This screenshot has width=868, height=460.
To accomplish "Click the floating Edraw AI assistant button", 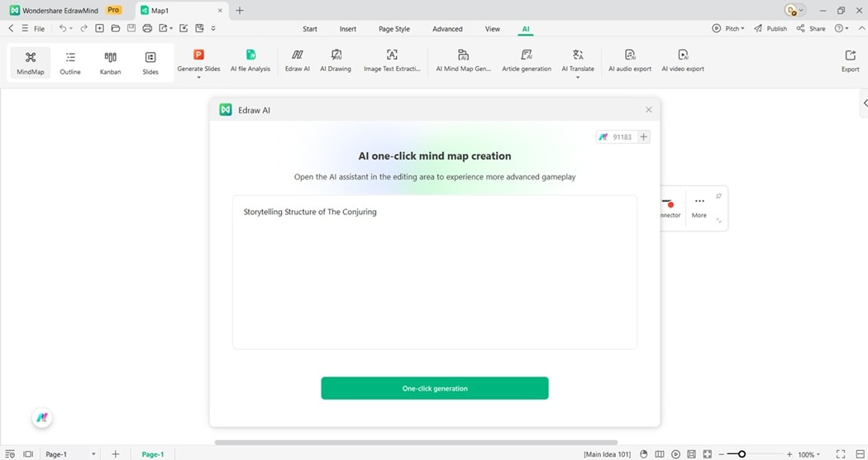I will tap(42, 417).
